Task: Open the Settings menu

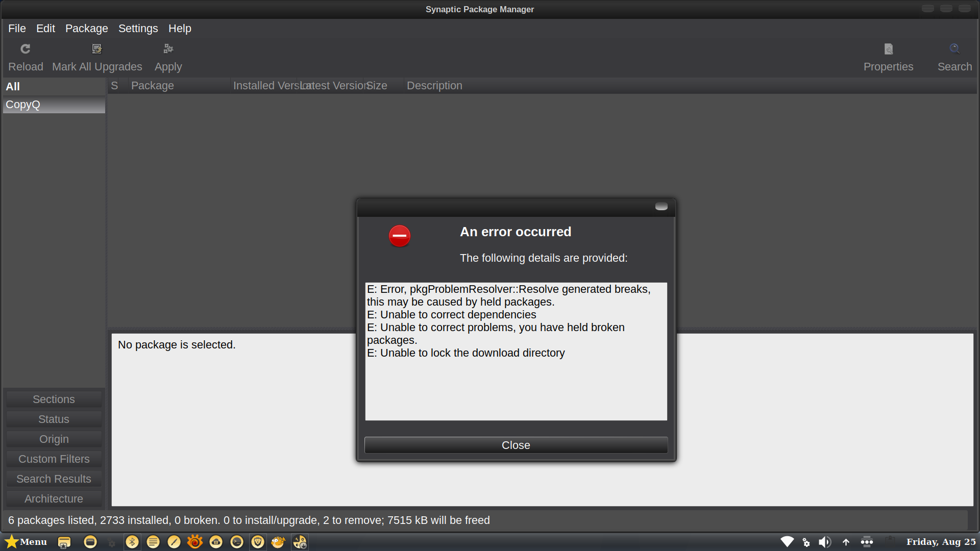Action: 138,29
